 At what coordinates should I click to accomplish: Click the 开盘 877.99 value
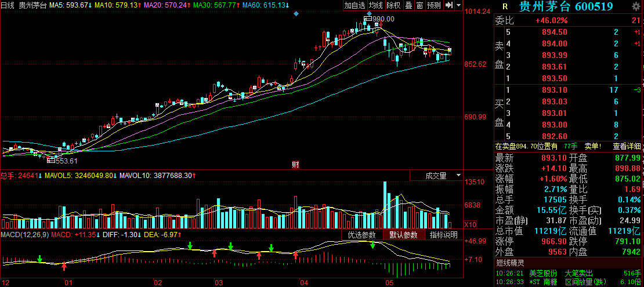coord(628,158)
